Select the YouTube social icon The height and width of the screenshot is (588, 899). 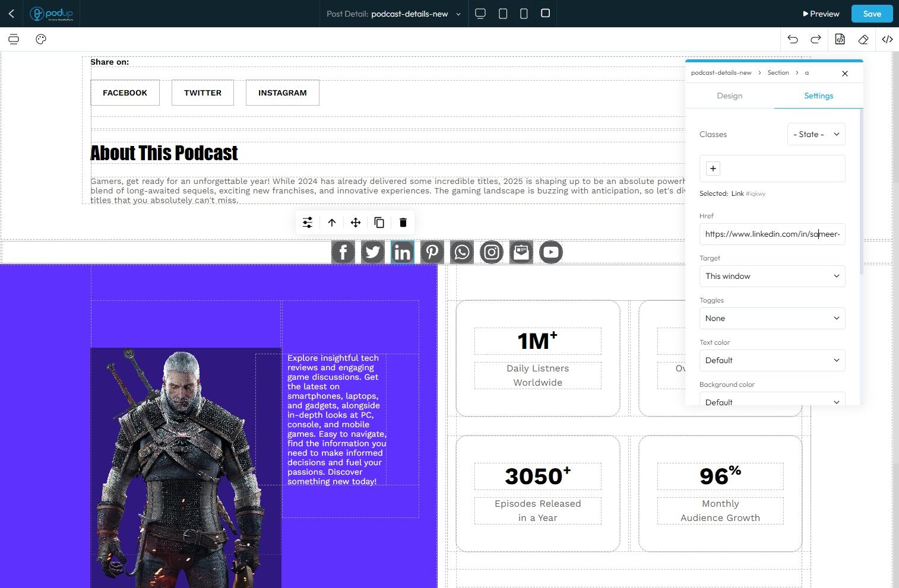point(551,252)
